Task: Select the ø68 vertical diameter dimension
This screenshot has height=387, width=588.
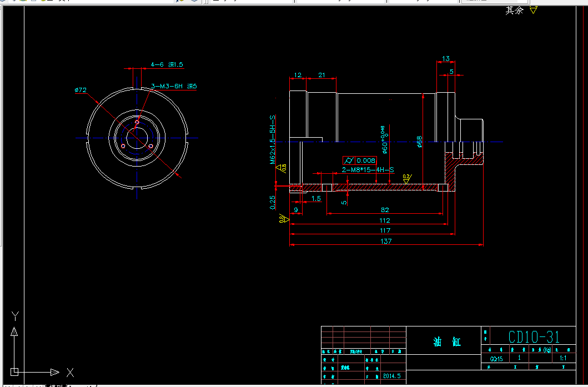Action: 420,142
